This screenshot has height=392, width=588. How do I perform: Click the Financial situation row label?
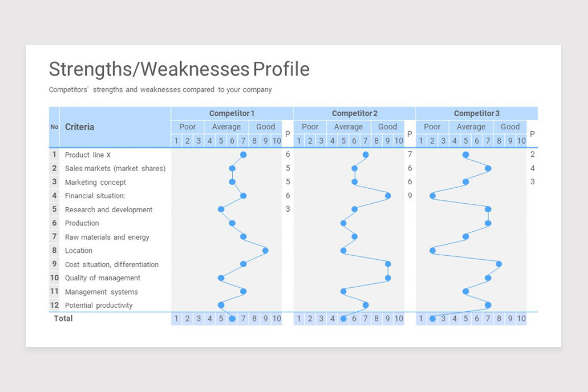pyautogui.click(x=95, y=196)
